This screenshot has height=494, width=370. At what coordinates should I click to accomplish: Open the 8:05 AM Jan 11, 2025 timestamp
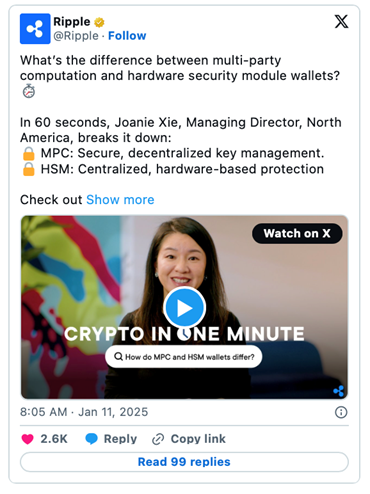coord(84,412)
